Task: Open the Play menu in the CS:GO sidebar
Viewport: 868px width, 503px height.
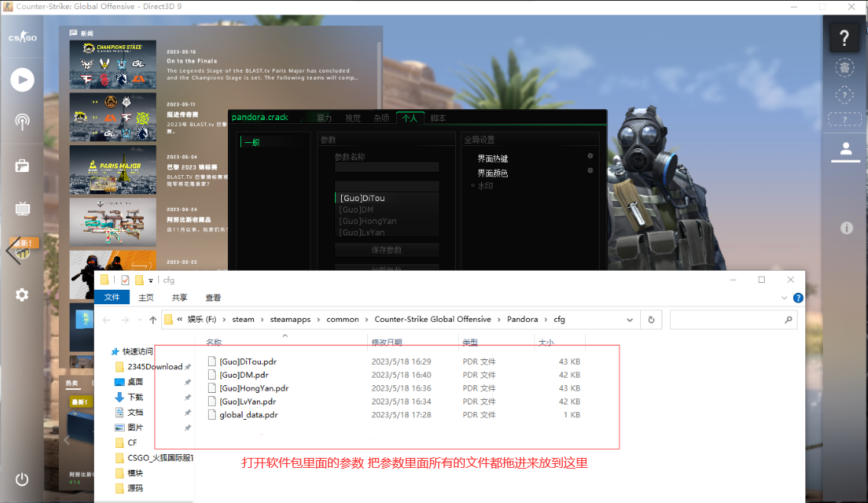Action: [x=22, y=80]
